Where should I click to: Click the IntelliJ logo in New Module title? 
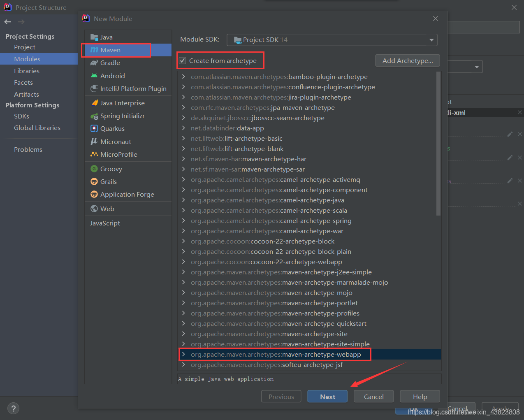click(x=86, y=19)
